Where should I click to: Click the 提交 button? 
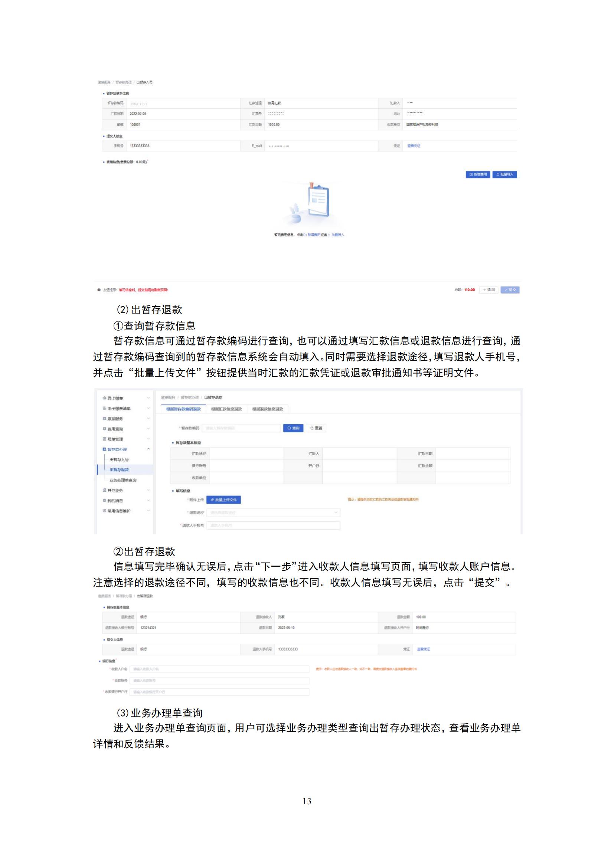coord(510,290)
